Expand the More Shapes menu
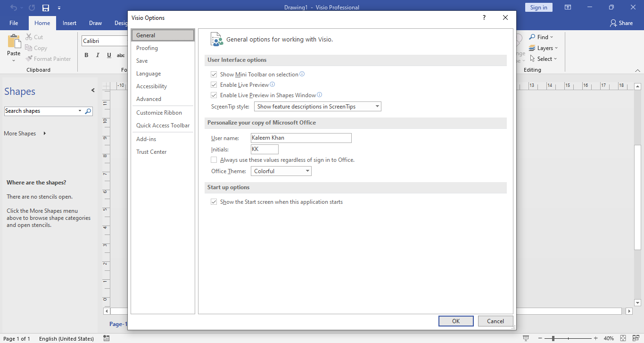 (x=25, y=134)
